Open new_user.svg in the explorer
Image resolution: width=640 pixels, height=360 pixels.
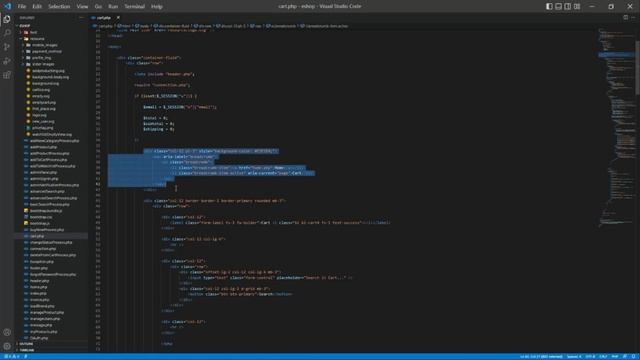pyautogui.click(x=43, y=122)
